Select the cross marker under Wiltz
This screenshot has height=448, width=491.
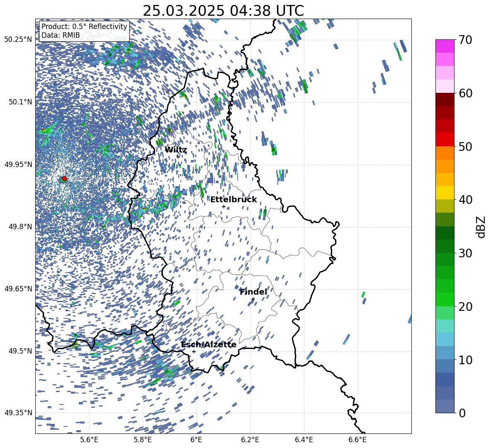pyautogui.click(x=178, y=156)
